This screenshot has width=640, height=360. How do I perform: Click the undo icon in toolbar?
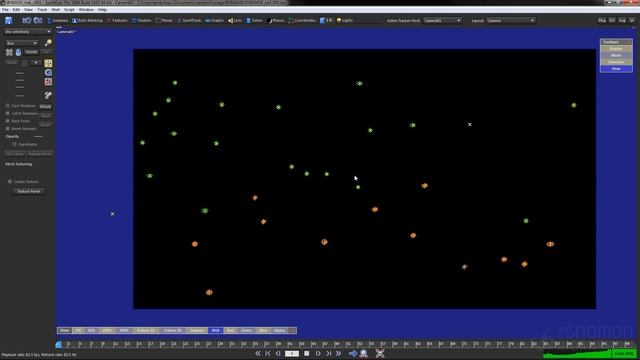point(27,20)
